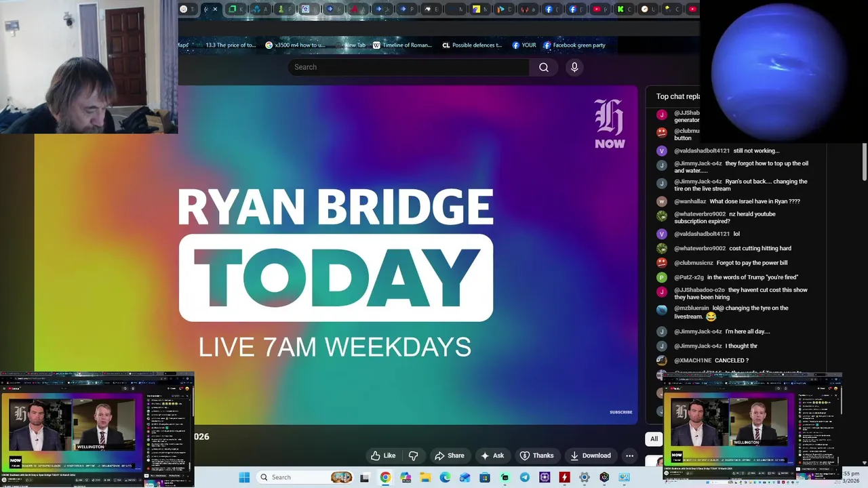Open the monitor-style app at taskbar end
Viewport: 868px width, 488px height.
(624, 477)
